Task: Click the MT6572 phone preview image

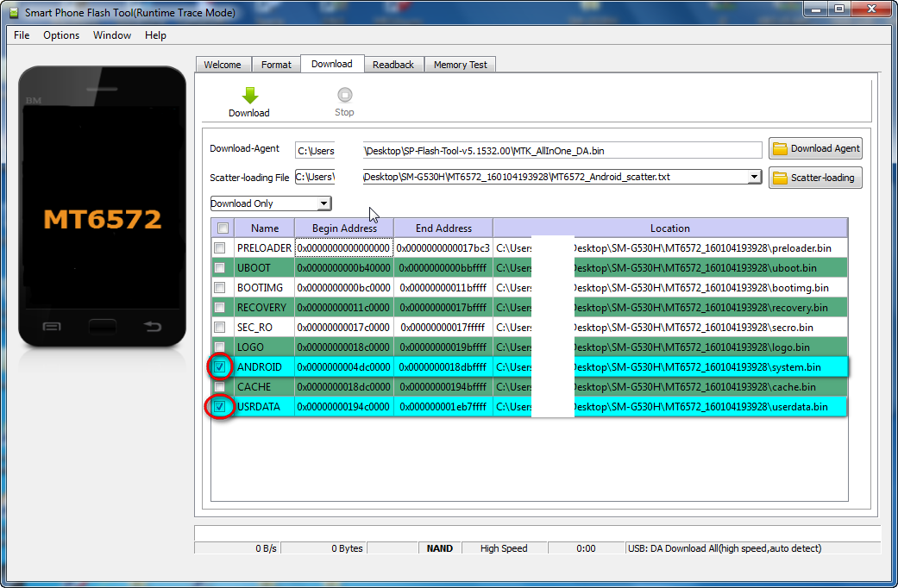Action: [103, 206]
